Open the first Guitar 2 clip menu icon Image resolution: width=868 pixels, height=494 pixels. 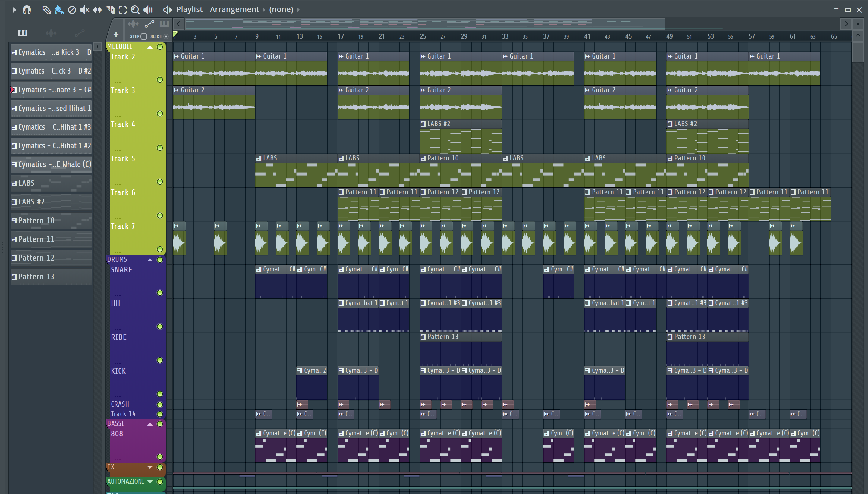pos(176,90)
